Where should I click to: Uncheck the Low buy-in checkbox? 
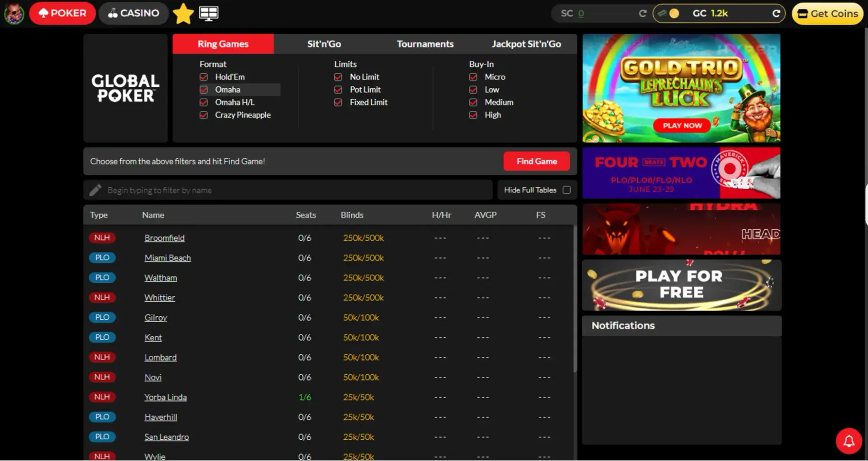(x=473, y=90)
